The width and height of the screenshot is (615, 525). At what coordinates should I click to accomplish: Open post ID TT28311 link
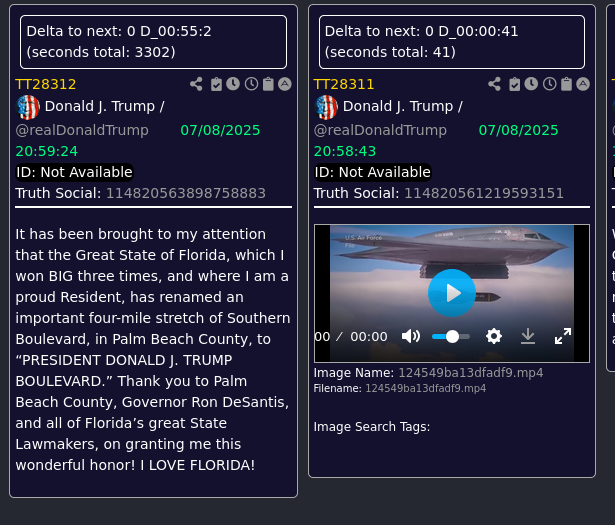(344, 84)
